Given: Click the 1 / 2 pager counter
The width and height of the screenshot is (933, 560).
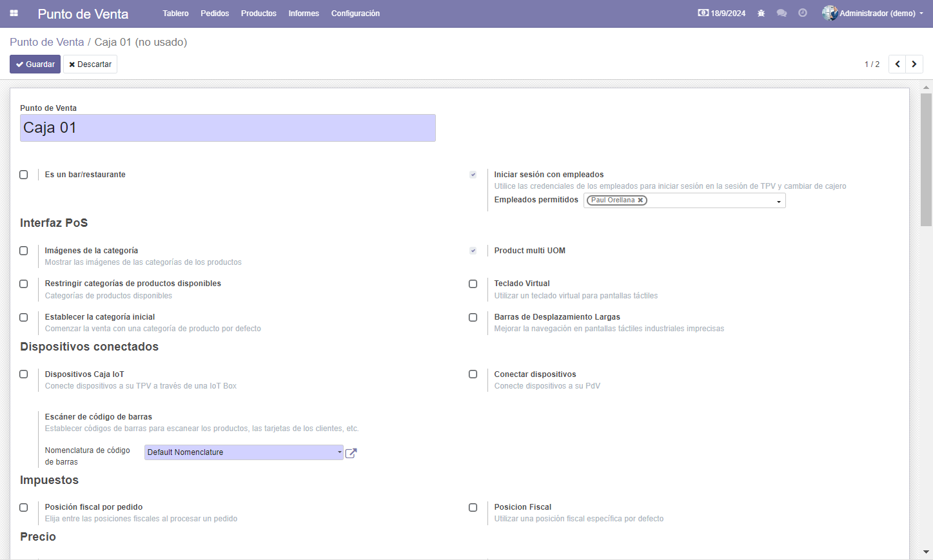Looking at the screenshot, I should point(872,64).
